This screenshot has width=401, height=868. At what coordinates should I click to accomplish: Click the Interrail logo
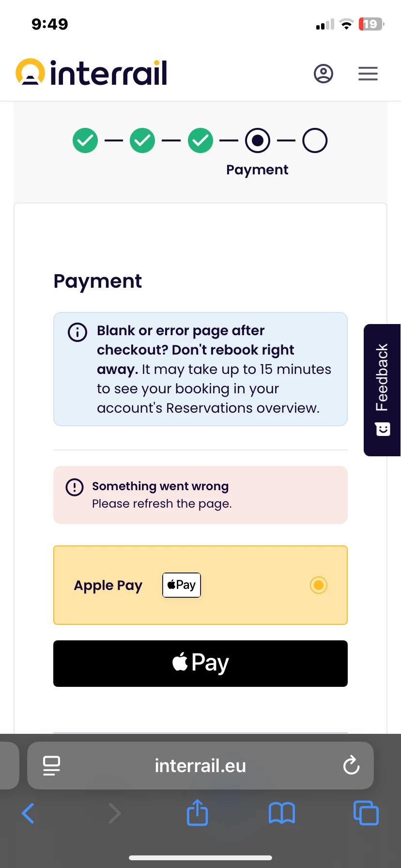(92, 73)
